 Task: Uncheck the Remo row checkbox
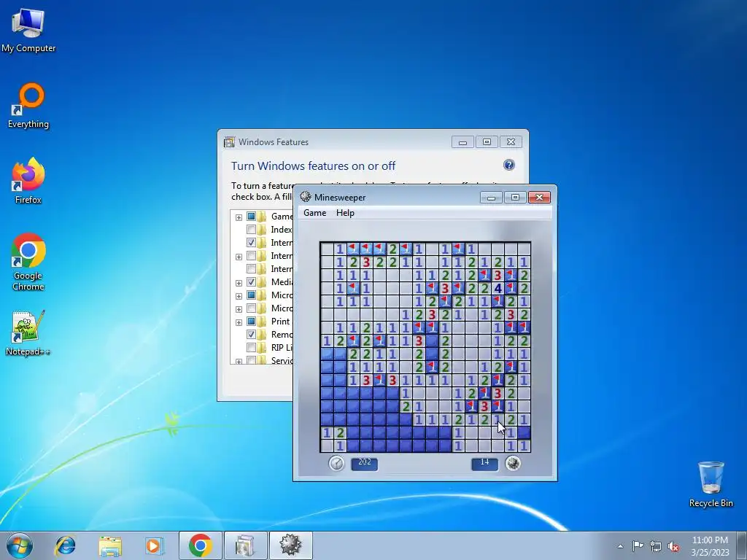coord(251,334)
